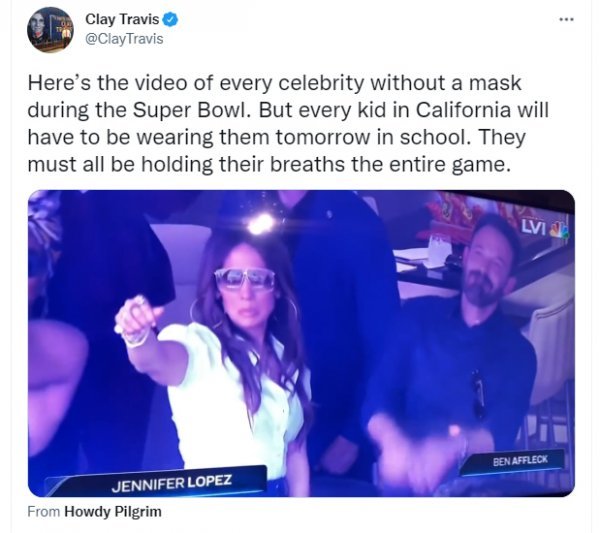The height and width of the screenshot is (533, 600).
Task: Click the bright spotlight glare in the video
Action: click(260, 223)
